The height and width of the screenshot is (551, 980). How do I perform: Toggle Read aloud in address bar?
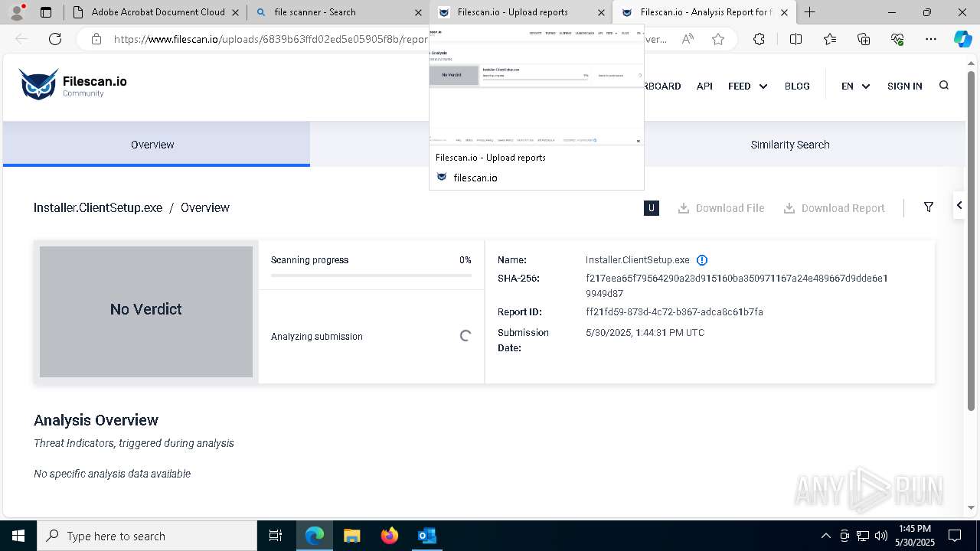point(688,39)
